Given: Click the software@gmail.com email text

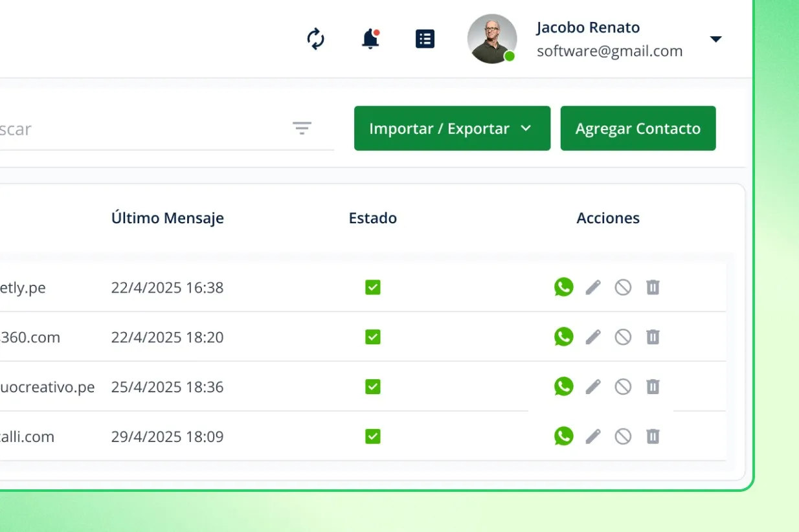Looking at the screenshot, I should [x=610, y=51].
